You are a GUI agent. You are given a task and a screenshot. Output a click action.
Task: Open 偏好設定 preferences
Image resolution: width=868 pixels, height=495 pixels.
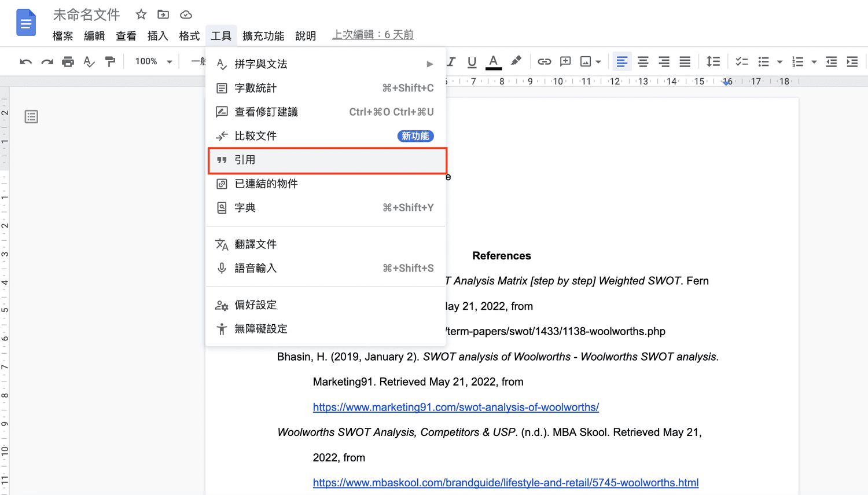click(x=325, y=305)
